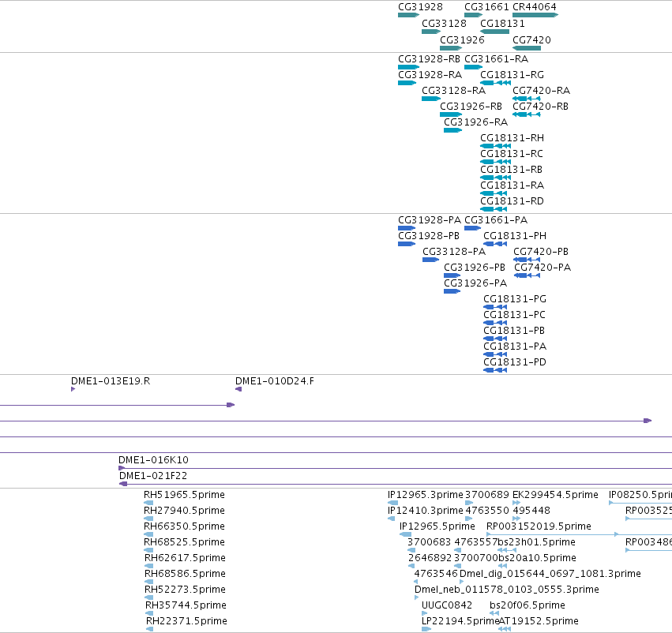
Task: Select the CG7420 gene feature
Action: (x=527, y=48)
